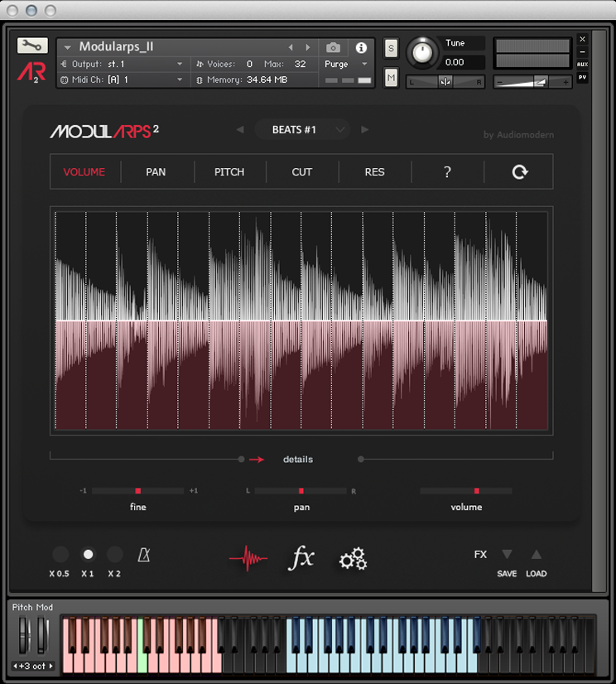Click the first step in volume sequencer
Image resolution: width=616 pixels, height=684 pixels.
(x=70, y=320)
